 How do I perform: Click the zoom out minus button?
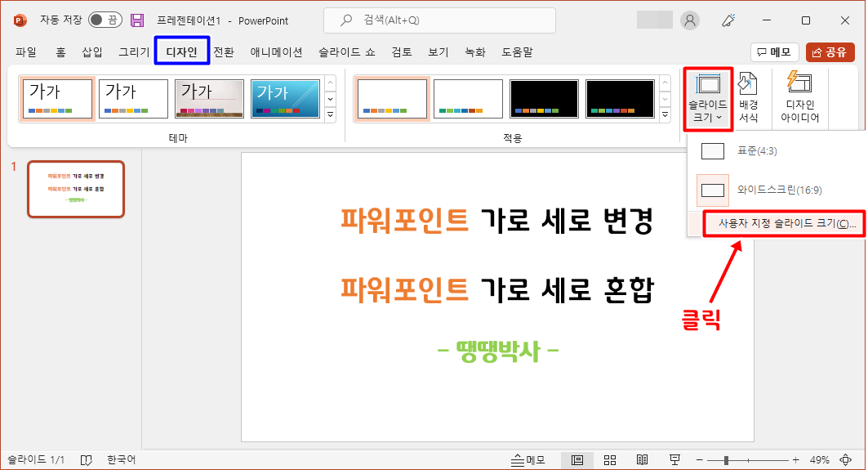(699, 460)
